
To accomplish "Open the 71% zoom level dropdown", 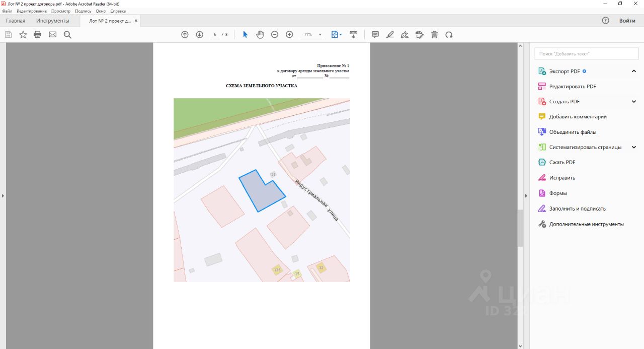I will (x=320, y=35).
